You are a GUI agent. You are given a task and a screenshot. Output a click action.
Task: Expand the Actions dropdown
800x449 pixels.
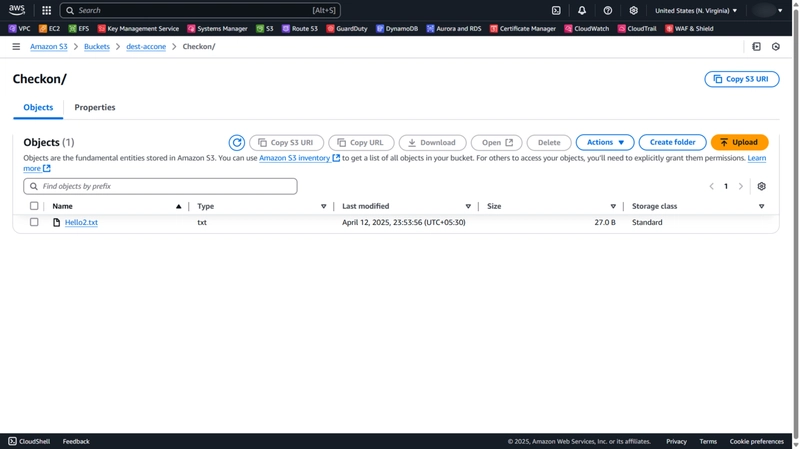605,142
